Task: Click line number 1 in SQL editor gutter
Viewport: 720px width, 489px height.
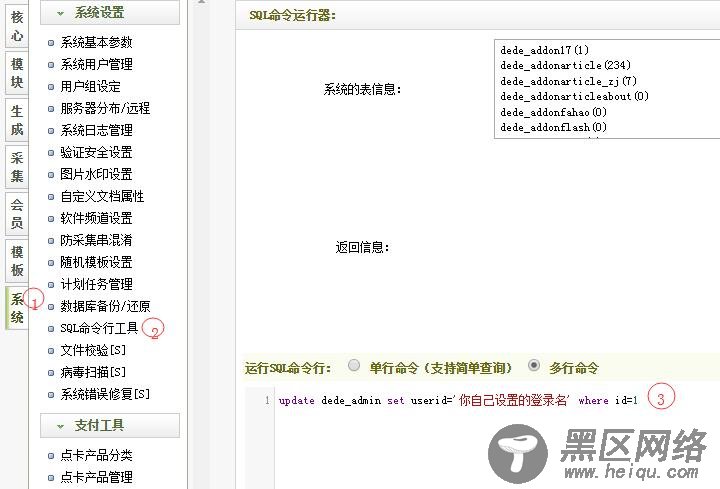Action: pos(267,400)
